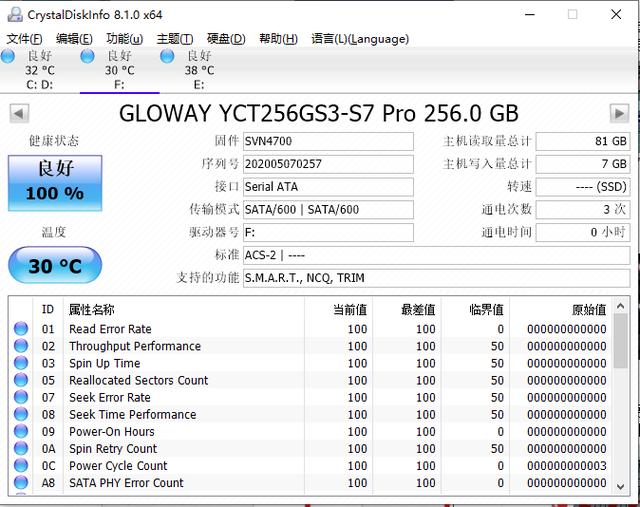Select the Read Error Rate row text

[110, 329]
